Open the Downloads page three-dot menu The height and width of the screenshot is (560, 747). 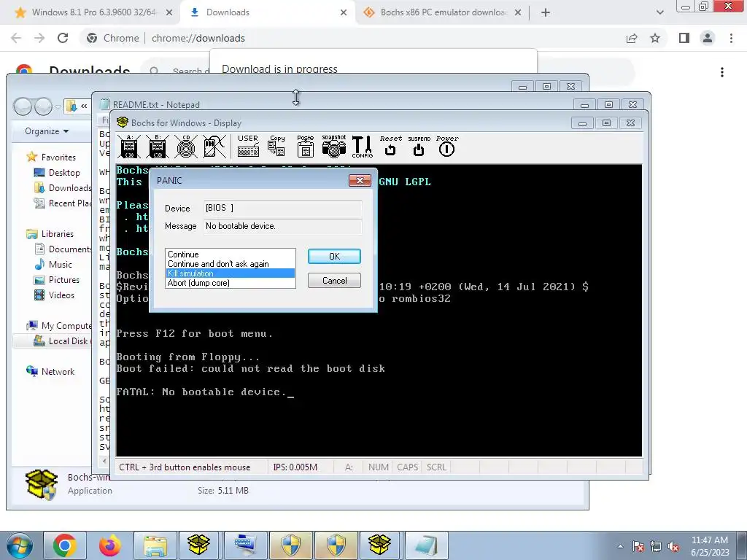722,72
